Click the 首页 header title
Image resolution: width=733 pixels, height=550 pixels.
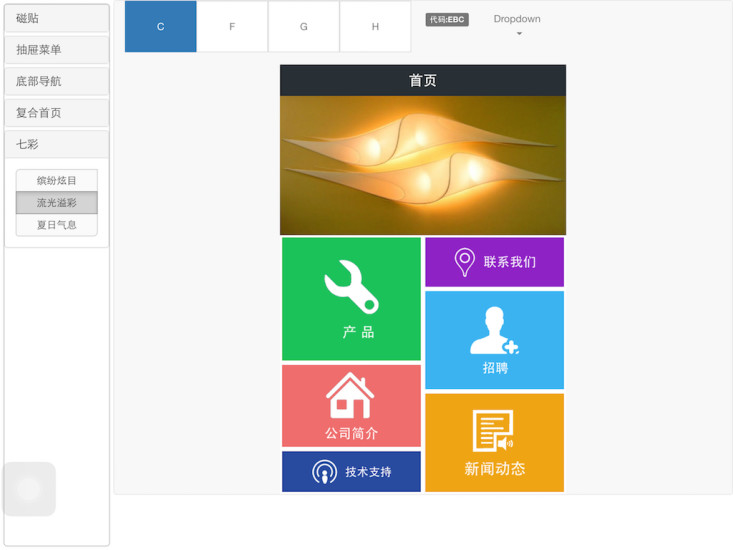[423, 80]
